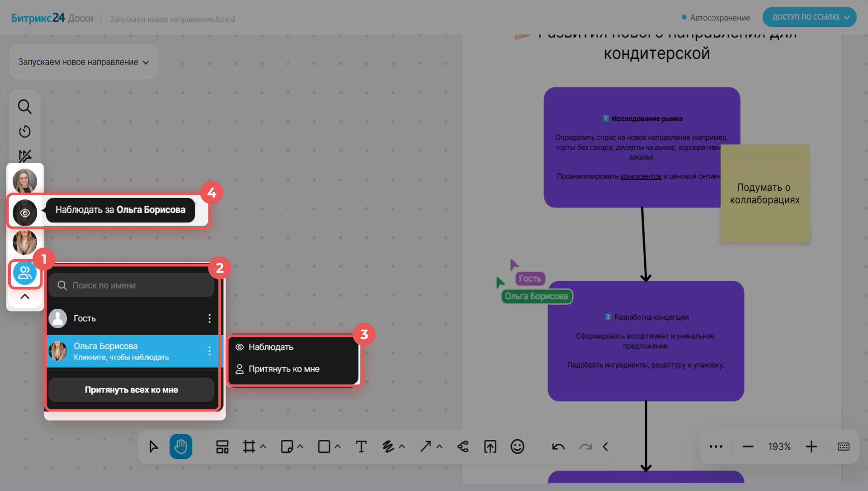This screenshot has width=868, height=491.
Task: Open the timer icon in sidebar
Action: point(25,132)
